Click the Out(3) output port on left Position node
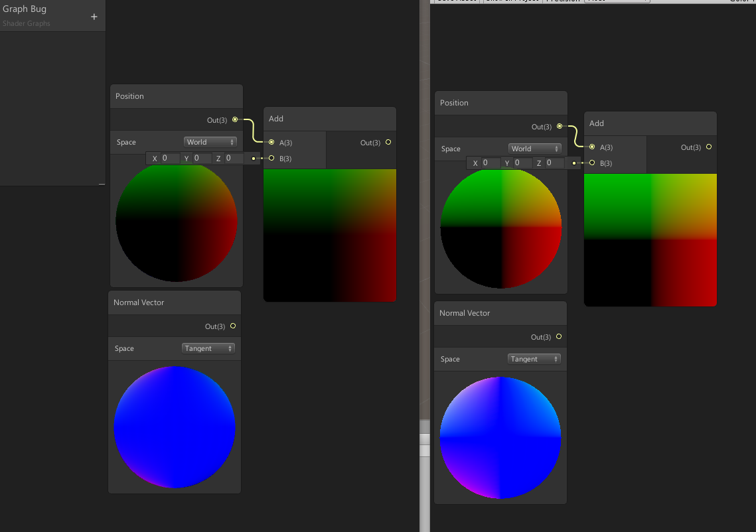Image resolution: width=756 pixels, height=532 pixels. 234,120
